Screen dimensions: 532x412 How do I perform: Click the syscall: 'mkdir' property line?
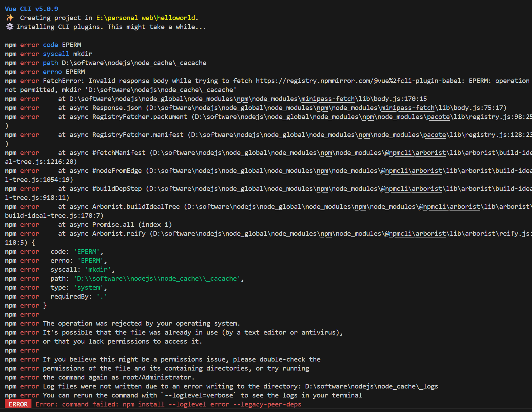coord(60,269)
